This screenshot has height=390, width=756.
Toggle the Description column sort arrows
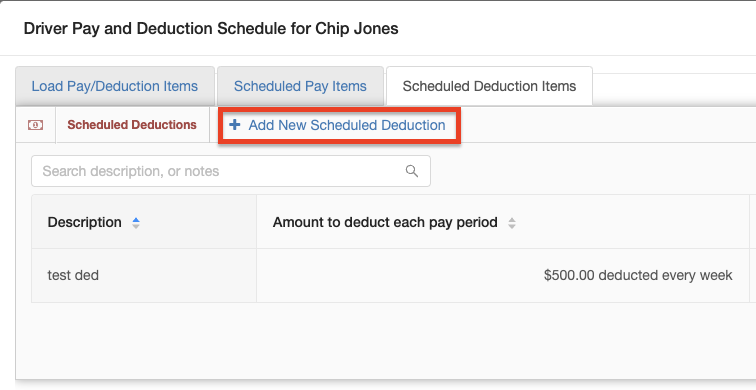click(x=136, y=223)
